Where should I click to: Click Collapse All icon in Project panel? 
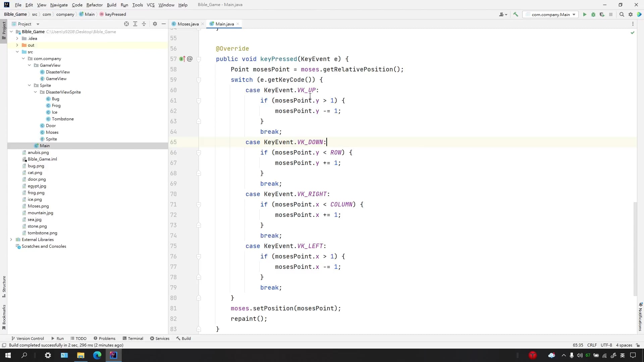point(144,24)
